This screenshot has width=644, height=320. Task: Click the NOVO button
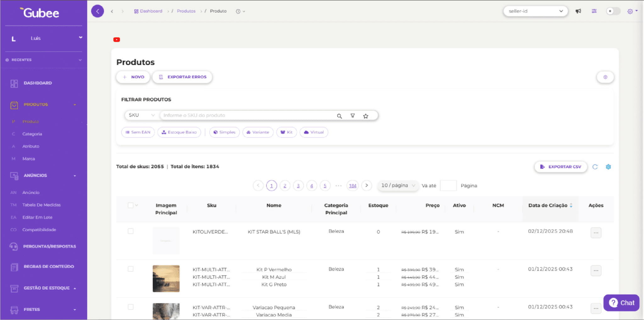coord(133,77)
